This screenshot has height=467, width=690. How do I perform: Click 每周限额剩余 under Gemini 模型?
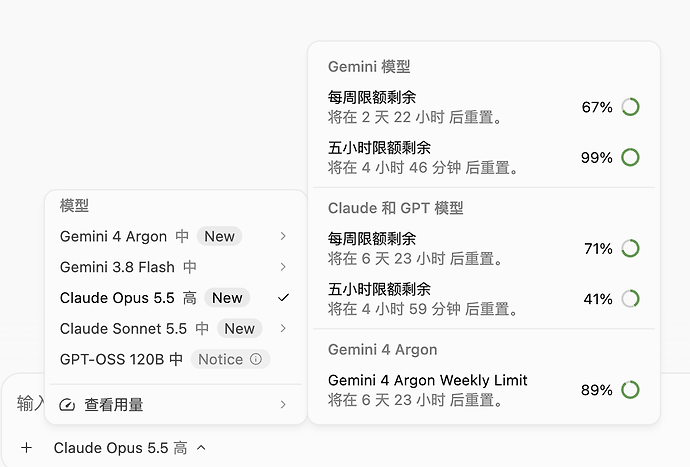pos(372,97)
